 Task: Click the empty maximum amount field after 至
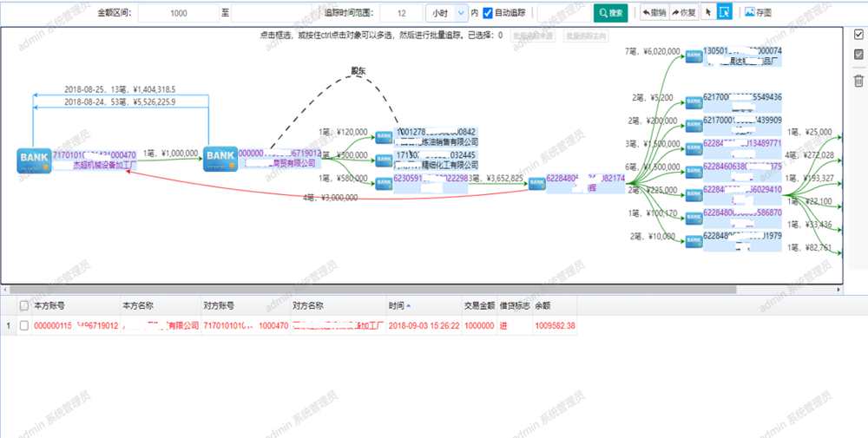271,13
